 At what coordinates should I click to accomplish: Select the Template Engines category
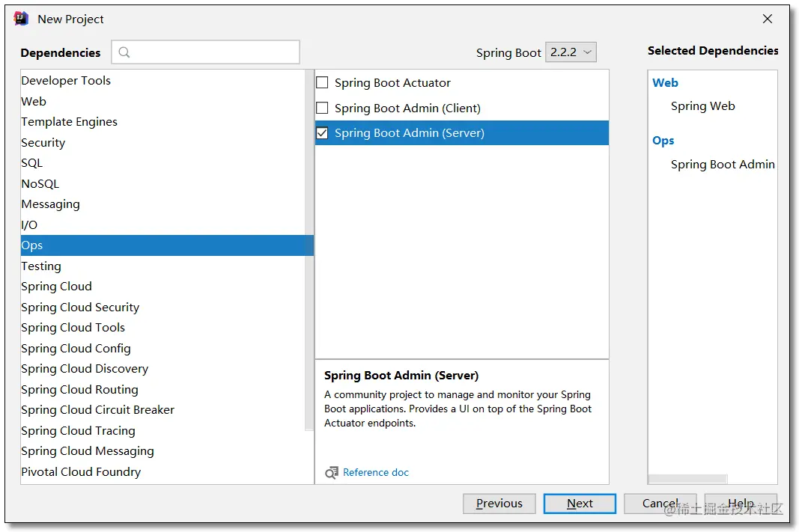coord(163,122)
